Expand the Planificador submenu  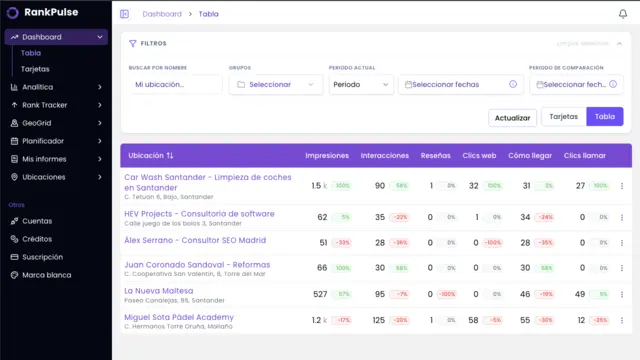(100, 141)
